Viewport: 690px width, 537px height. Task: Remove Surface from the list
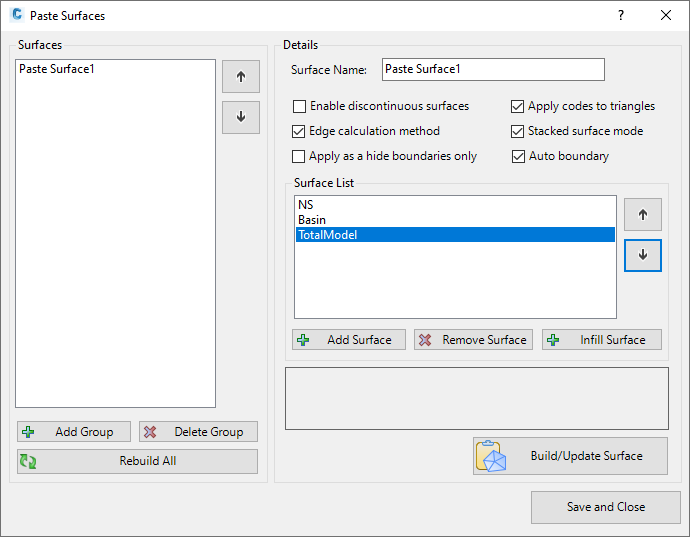(473, 340)
